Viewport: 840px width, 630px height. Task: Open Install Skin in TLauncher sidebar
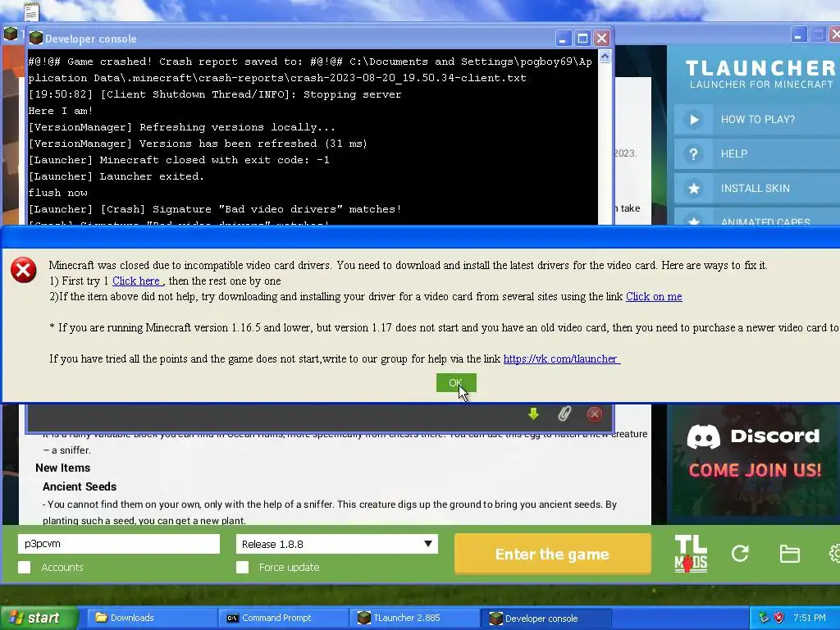tap(757, 188)
